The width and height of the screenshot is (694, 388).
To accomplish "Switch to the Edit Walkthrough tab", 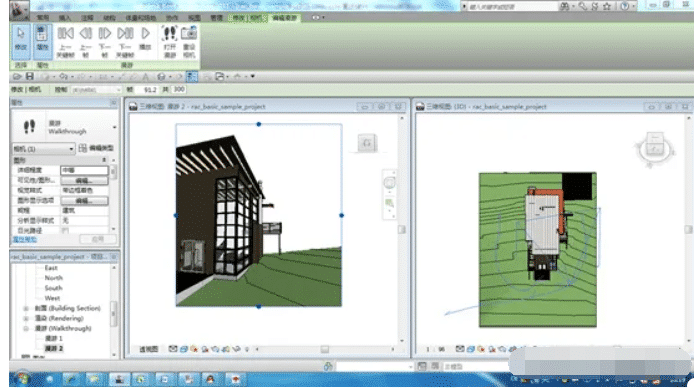I will click(285, 18).
